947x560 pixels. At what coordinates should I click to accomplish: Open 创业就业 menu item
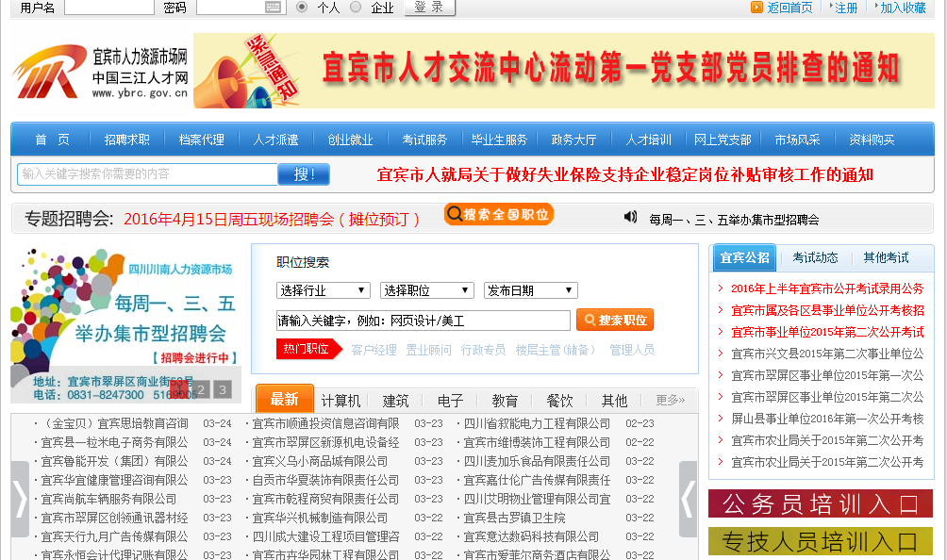(x=350, y=140)
